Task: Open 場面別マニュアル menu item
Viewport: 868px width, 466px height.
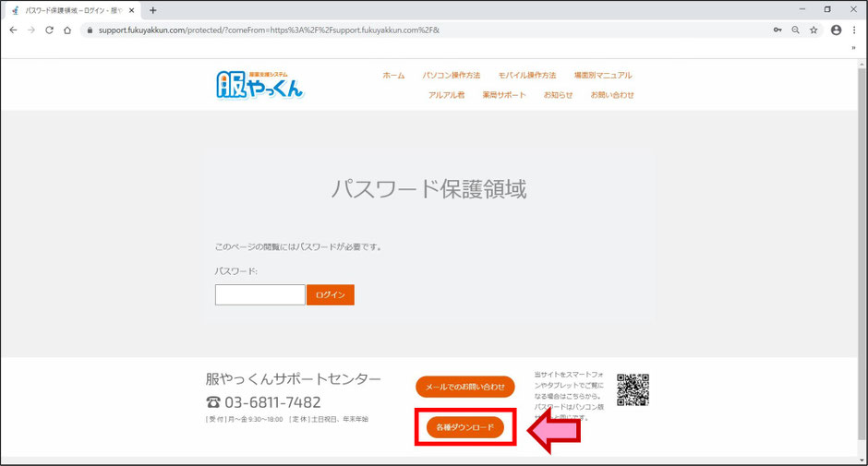Action: (x=603, y=76)
